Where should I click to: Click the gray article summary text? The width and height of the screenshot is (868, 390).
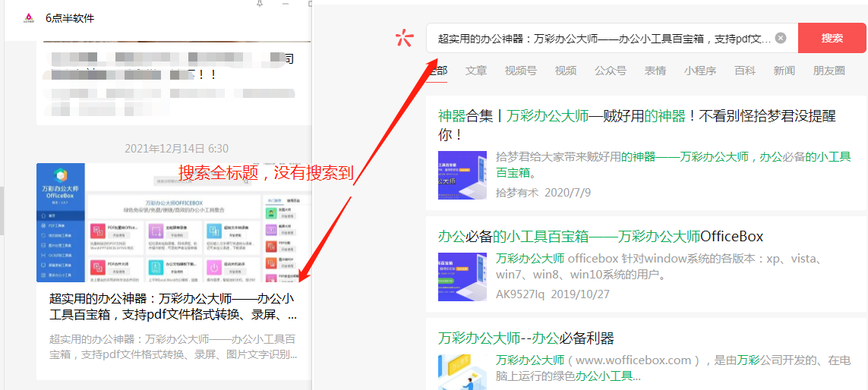[174, 347]
